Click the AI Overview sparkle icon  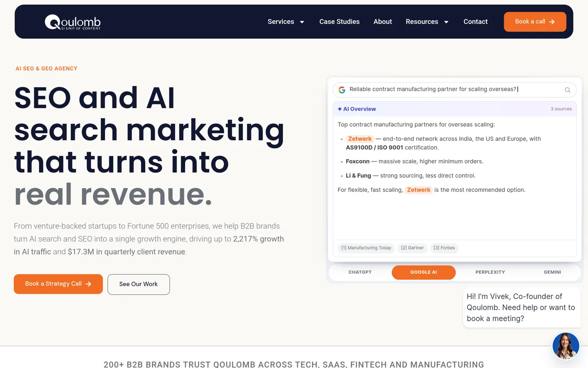tap(340, 109)
